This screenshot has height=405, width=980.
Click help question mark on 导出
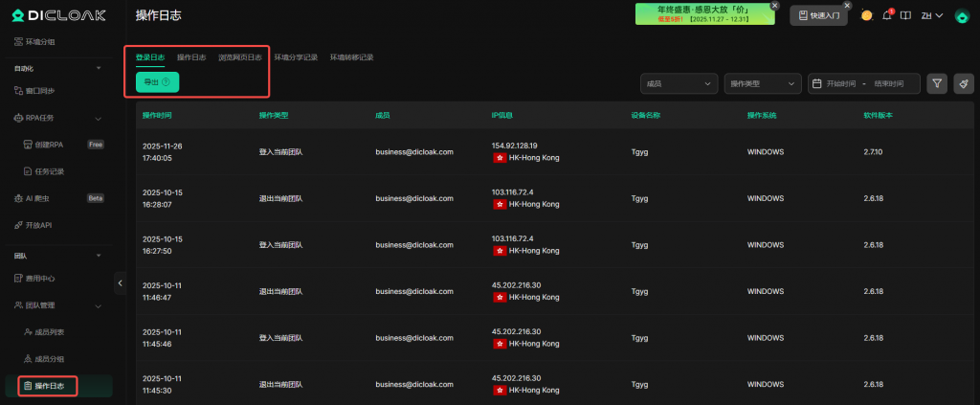click(x=166, y=82)
